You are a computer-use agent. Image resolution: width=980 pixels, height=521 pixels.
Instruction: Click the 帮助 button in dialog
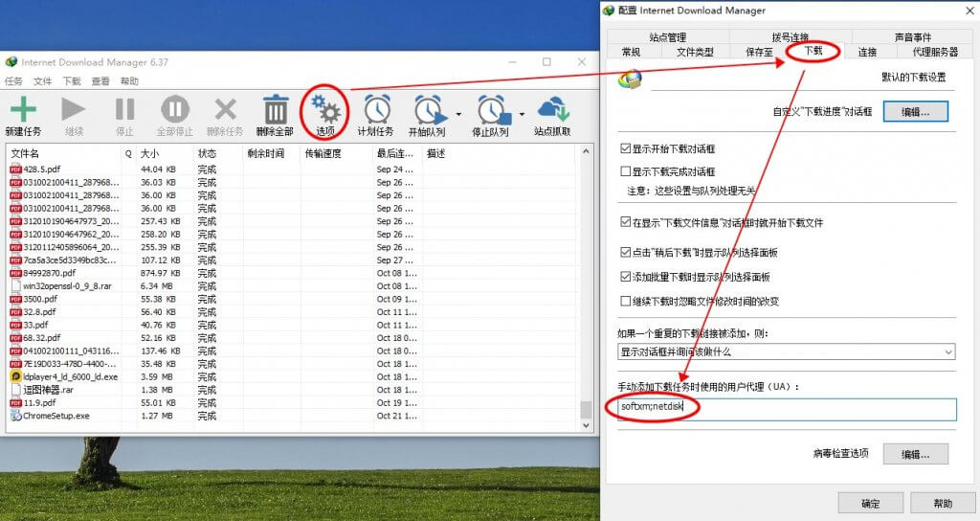pyautogui.click(x=943, y=504)
